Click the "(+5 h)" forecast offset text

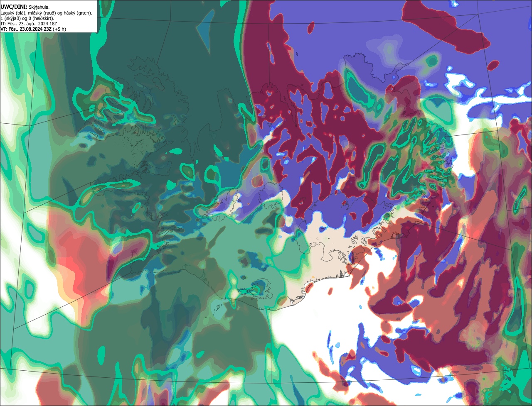tap(59, 29)
